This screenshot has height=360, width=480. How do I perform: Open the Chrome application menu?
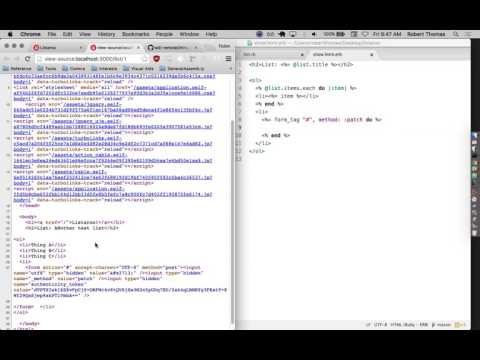30,34
